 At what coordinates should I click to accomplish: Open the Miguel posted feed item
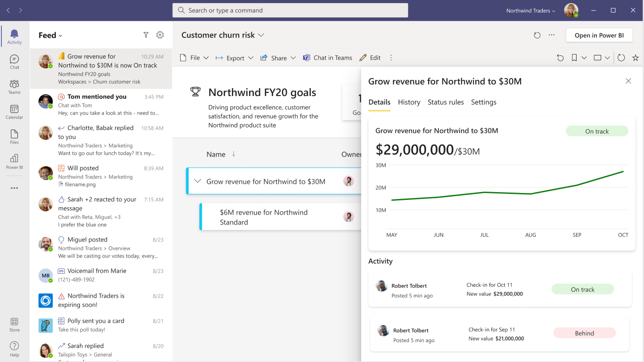click(101, 247)
